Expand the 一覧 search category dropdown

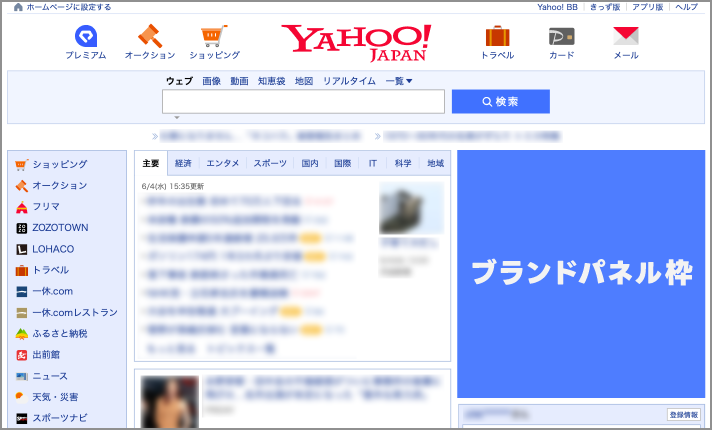click(x=399, y=81)
